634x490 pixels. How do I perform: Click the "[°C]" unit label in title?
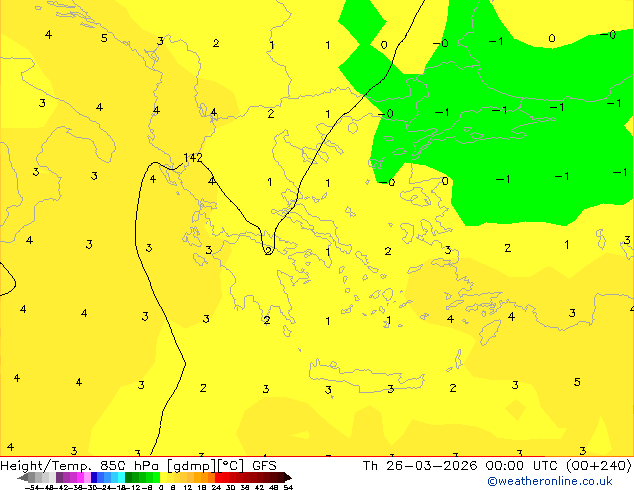pos(231,466)
